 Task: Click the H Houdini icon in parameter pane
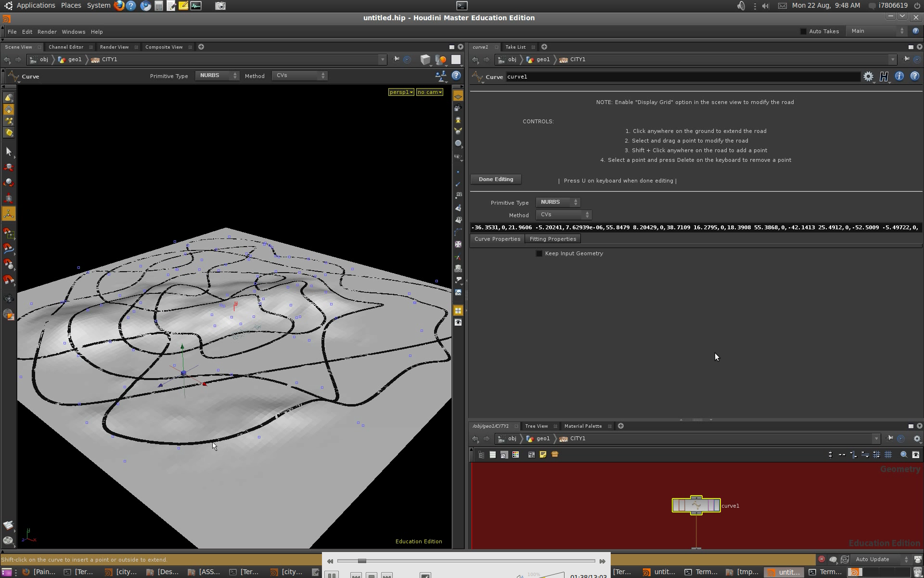(884, 77)
